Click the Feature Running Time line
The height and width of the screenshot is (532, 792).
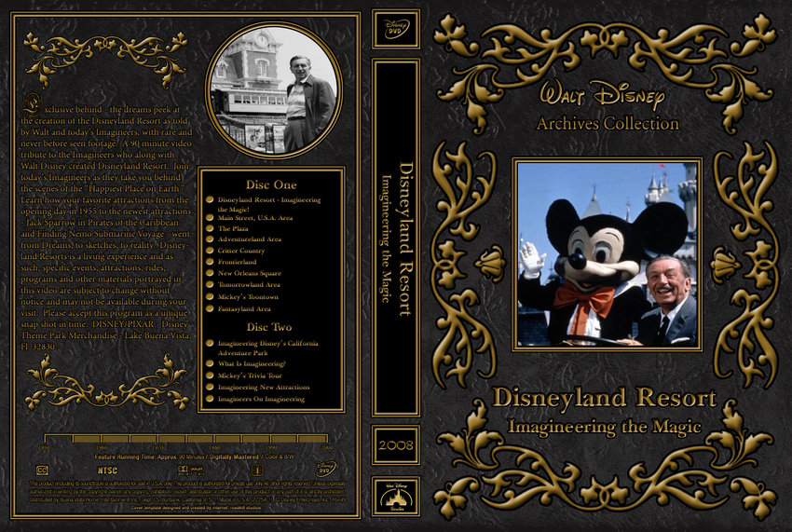point(194,457)
